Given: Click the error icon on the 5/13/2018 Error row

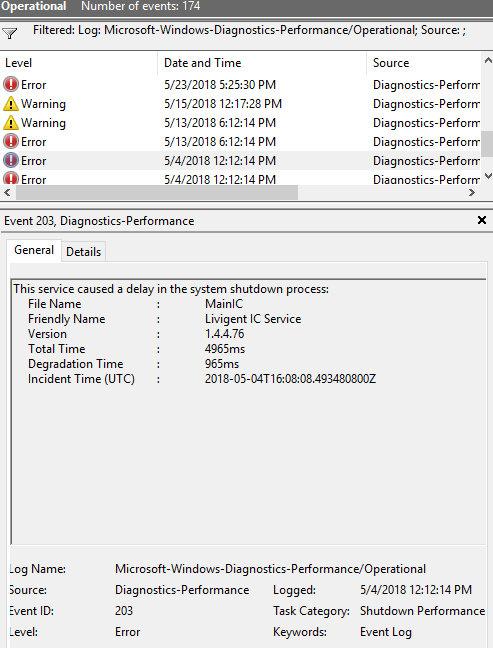Looking at the screenshot, I should pos(11,141).
